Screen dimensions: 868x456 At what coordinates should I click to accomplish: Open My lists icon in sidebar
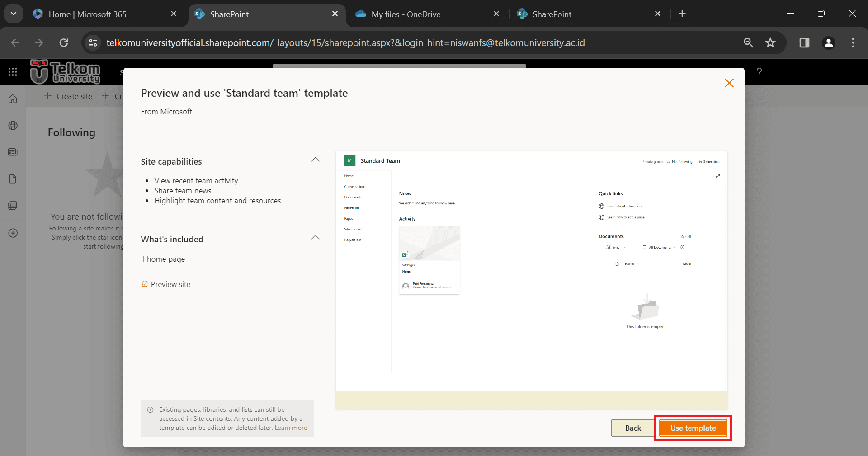tap(13, 206)
